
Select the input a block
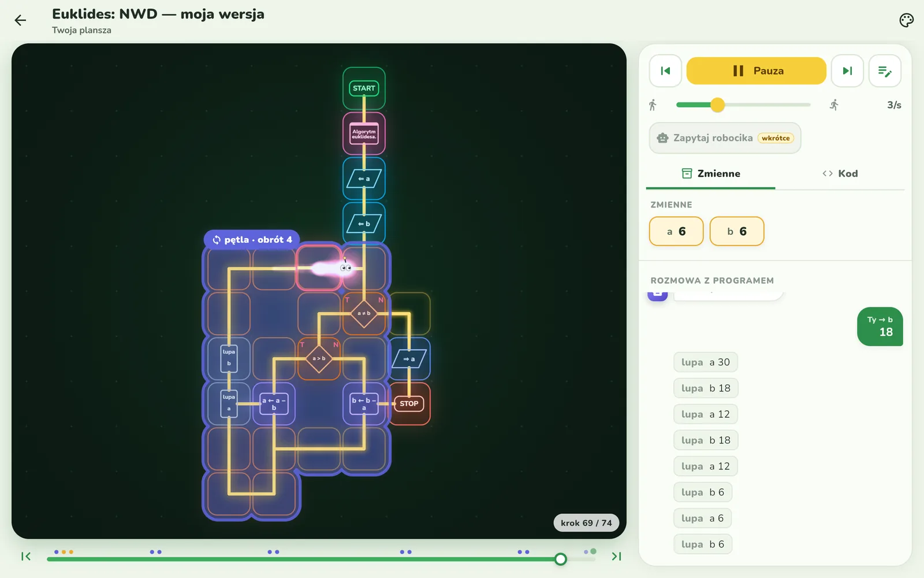click(364, 179)
